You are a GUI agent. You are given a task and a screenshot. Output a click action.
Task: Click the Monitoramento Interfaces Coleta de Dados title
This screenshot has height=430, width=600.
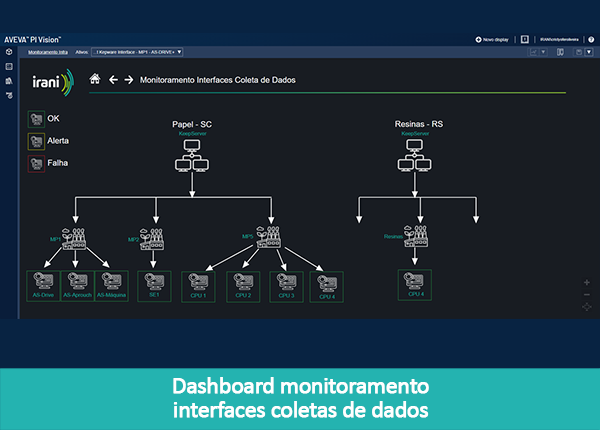point(217,80)
